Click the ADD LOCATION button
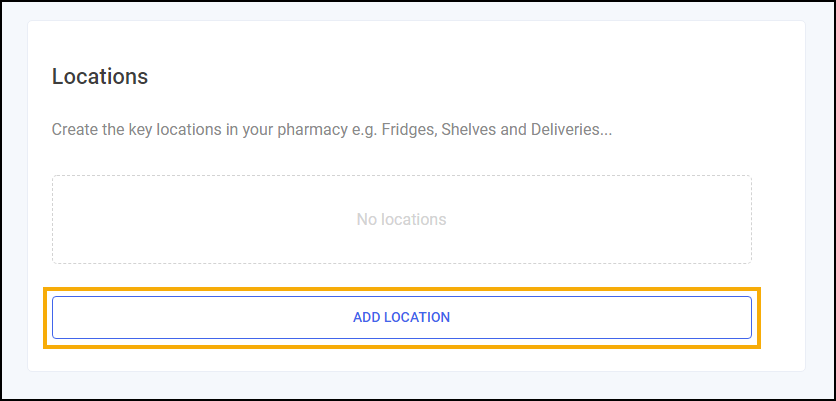 click(x=401, y=317)
